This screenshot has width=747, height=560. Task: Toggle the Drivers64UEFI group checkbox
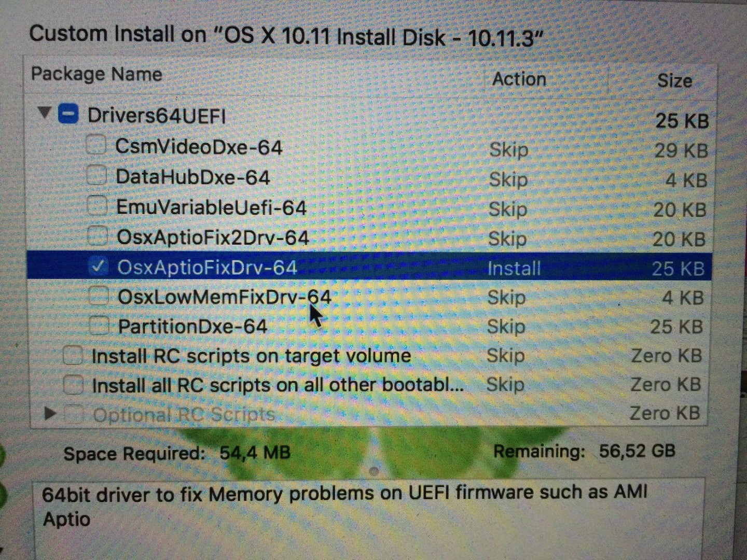pos(68,114)
